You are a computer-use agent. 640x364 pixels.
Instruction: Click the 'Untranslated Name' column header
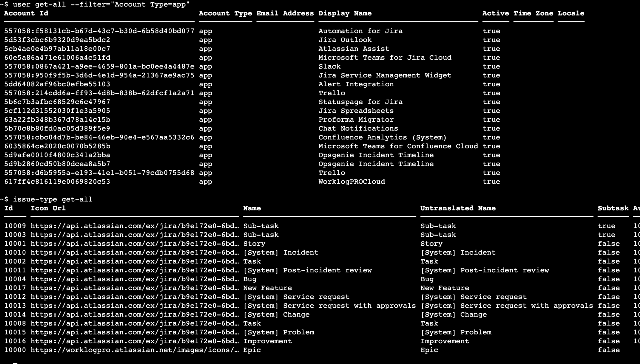point(458,208)
